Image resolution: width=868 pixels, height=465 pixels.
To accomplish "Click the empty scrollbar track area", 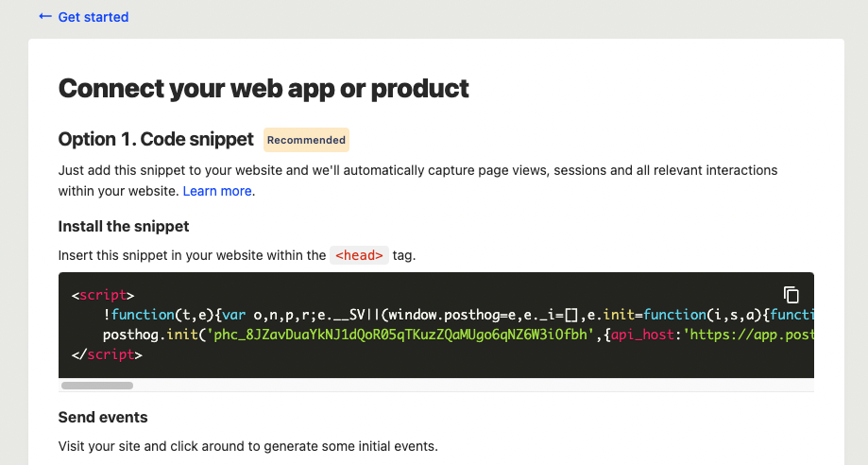I will [x=472, y=386].
